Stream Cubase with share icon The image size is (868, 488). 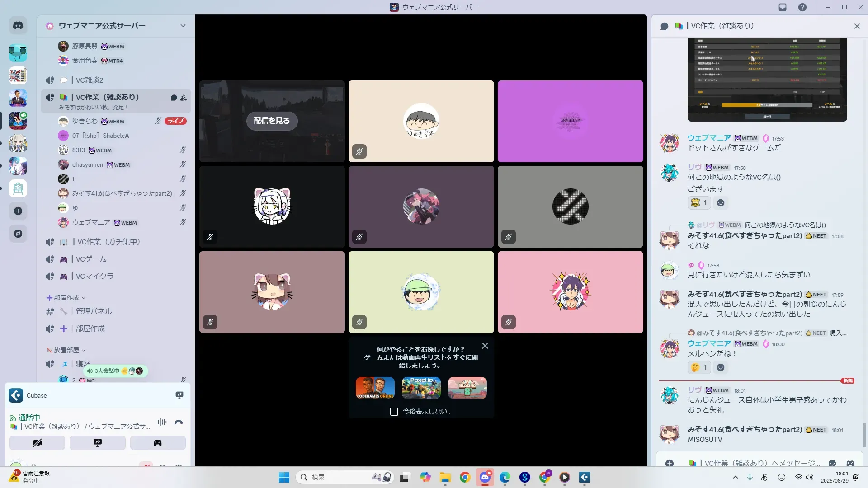click(x=179, y=395)
